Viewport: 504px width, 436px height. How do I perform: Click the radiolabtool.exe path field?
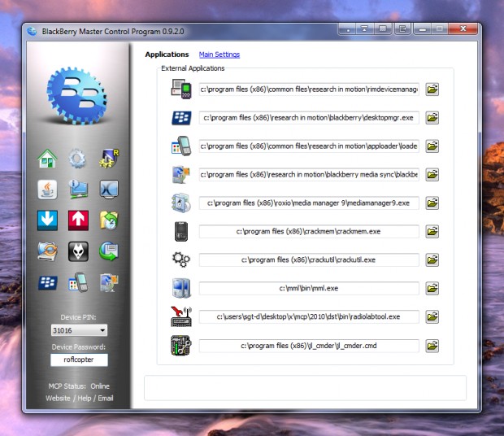click(x=309, y=316)
